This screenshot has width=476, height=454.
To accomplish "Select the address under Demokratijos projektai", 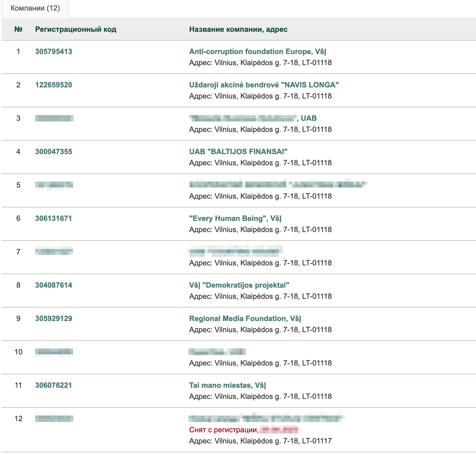I will [x=260, y=296].
